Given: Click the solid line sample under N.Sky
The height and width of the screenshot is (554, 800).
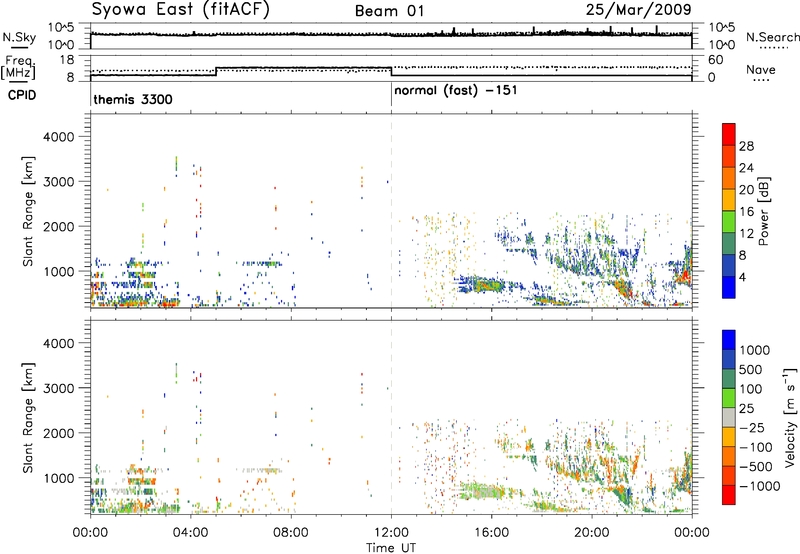Looking at the screenshot, I should coord(19,47).
